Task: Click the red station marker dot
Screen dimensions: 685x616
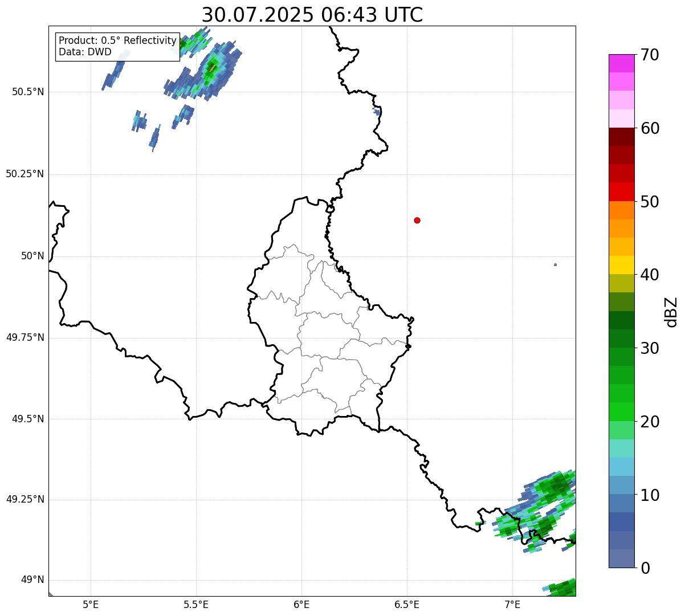Action: 417,220
